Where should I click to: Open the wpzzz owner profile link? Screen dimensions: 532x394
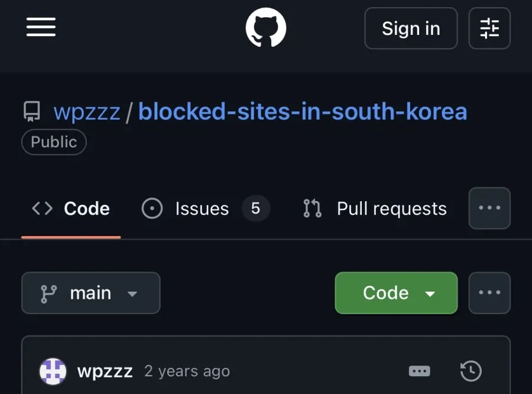point(87,112)
